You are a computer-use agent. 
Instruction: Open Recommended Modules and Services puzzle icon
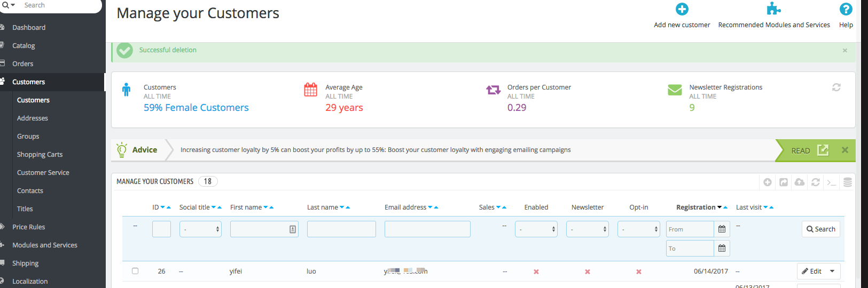(x=773, y=9)
